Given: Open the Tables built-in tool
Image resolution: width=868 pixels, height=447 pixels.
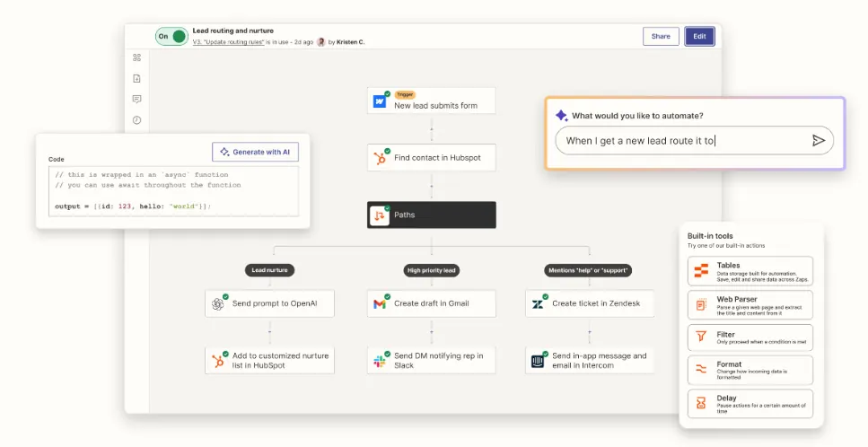Looking at the screenshot, I should point(750,271).
